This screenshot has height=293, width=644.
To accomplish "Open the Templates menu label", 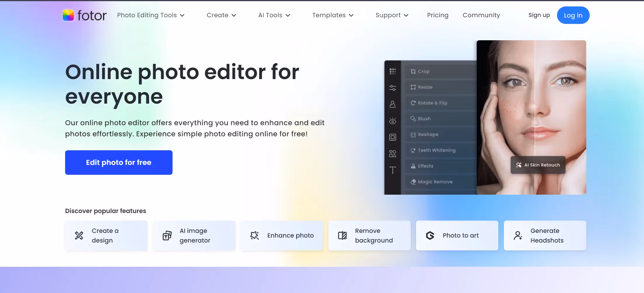I will click(329, 15).
